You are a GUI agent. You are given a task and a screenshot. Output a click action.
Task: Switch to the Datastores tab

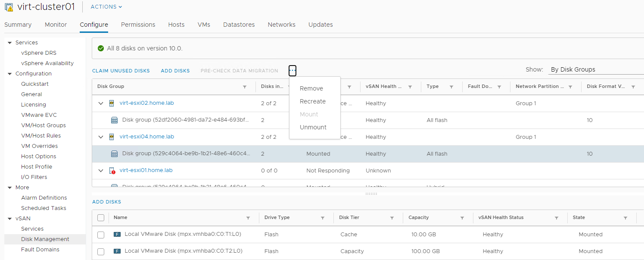(x=239, y=25)
